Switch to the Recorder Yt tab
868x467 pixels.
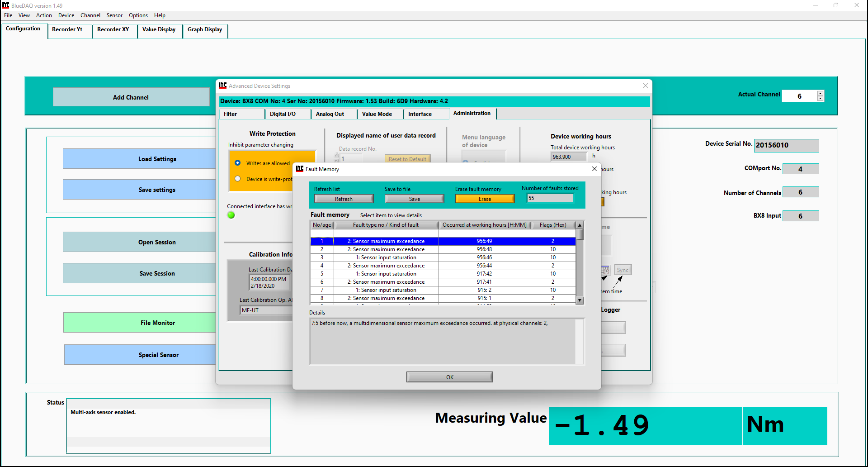67,29
